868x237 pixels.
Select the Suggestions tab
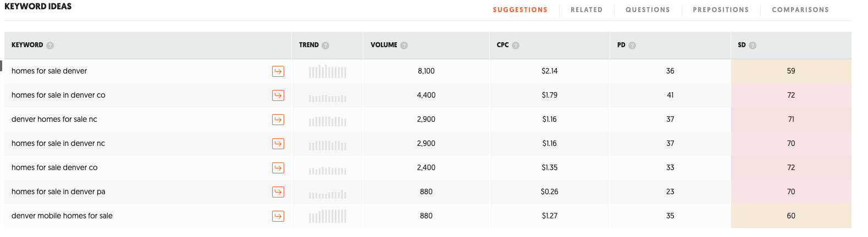click(520, 10)
